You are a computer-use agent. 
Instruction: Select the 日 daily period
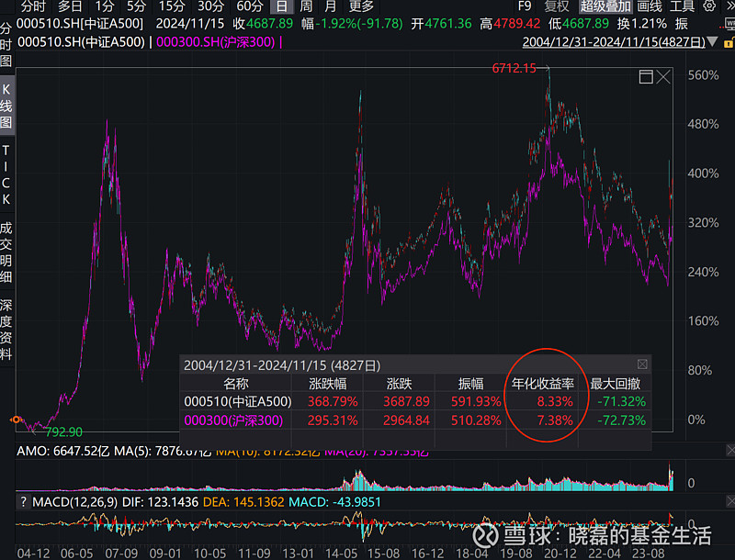(x=282, y=6)
